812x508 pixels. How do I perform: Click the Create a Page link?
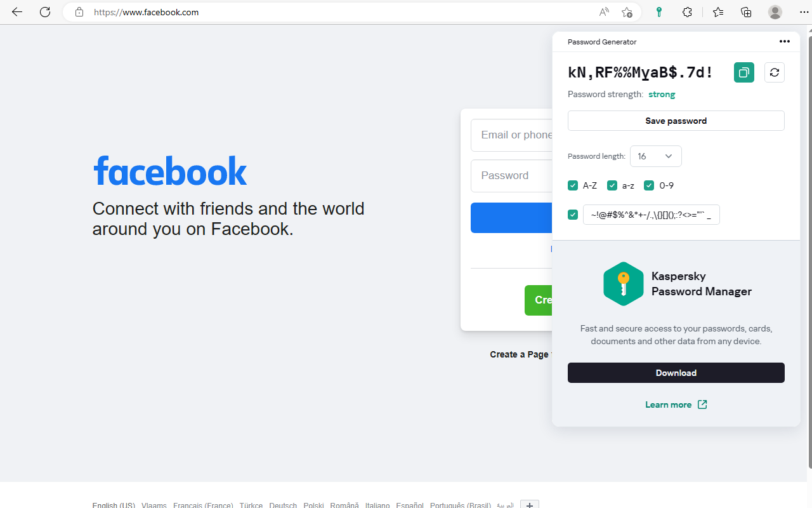click(x=519, y=354)
